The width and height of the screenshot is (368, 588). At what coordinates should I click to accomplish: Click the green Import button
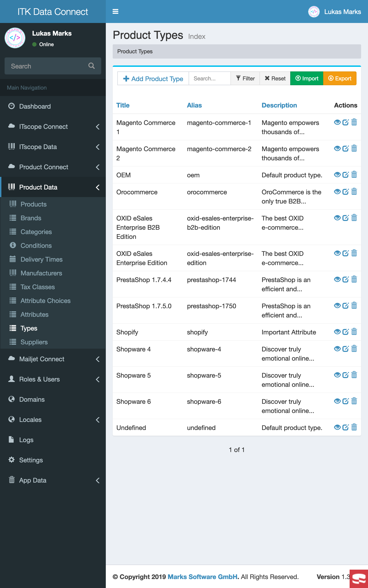tap(307, 79)
